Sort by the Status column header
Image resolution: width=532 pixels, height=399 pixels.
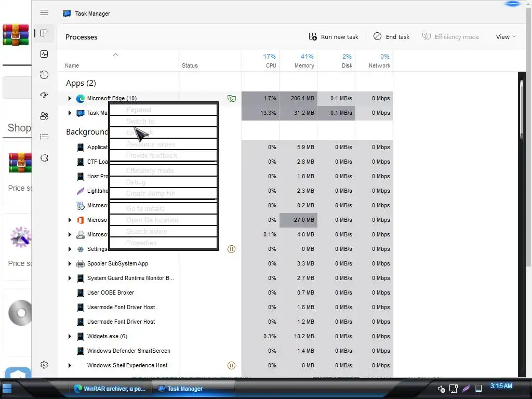tap(210, 61)
